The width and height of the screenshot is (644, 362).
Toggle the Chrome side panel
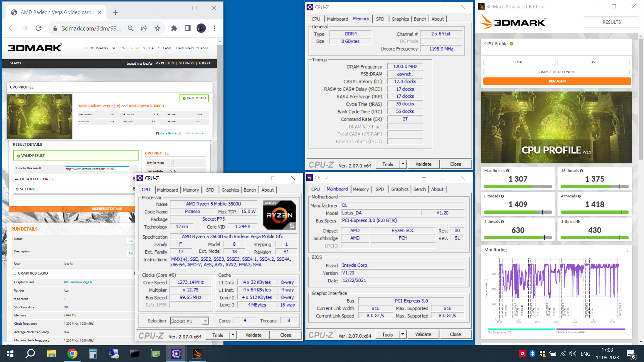tap(187, 28)
